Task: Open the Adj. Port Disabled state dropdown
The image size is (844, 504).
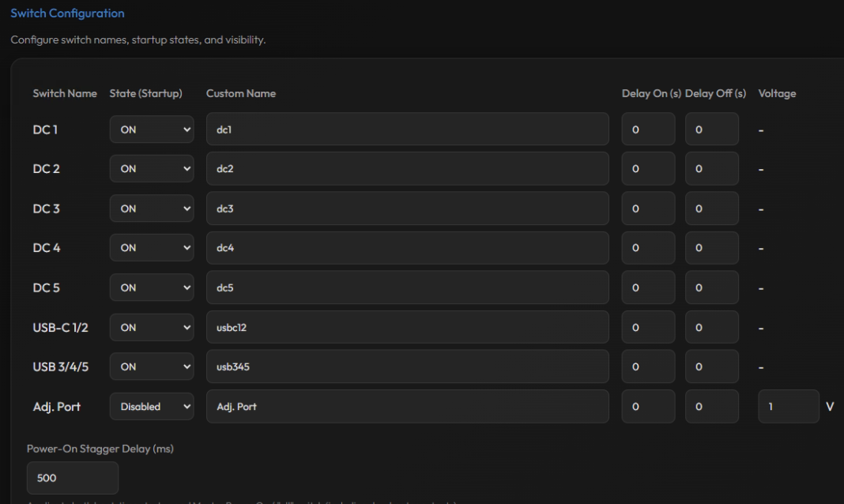Action: 152,406
